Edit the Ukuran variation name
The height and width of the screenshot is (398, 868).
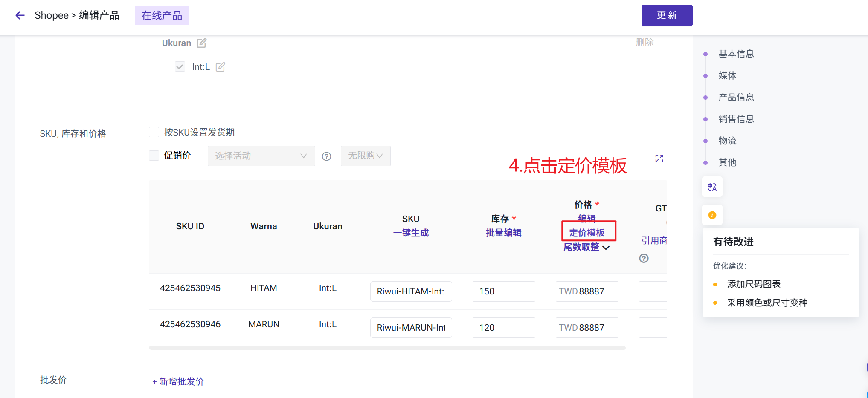pos(202,43)
